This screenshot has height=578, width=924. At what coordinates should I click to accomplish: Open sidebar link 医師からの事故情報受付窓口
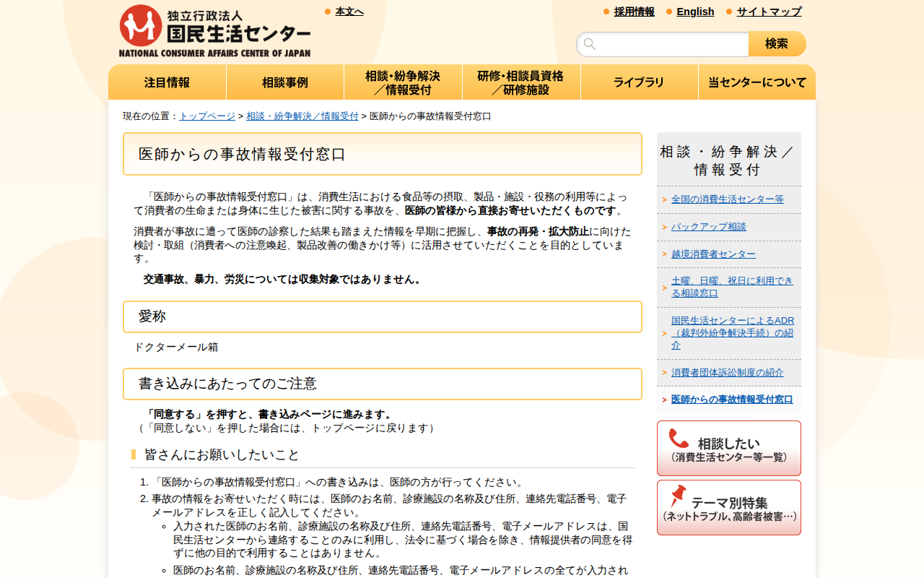pos(732,400)
